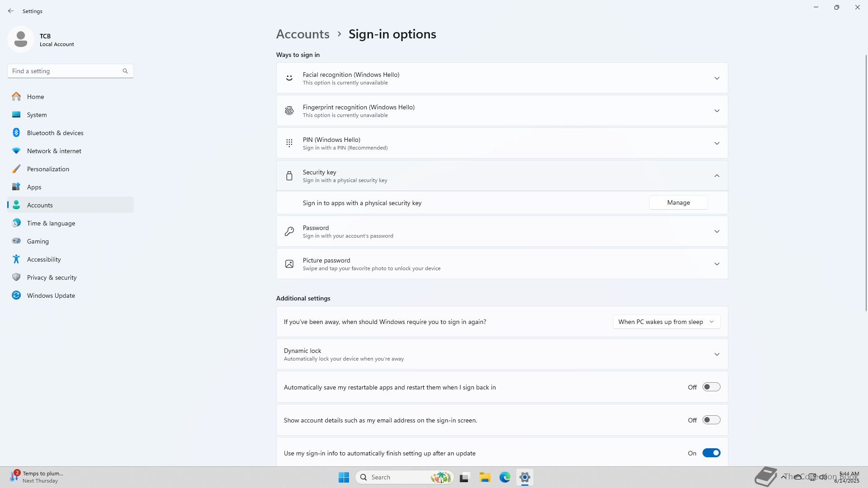The height and width of the screenshot is (488, 868).
Task: Turn off use my sign-in info toggle
Action: (x=711, y=453)
